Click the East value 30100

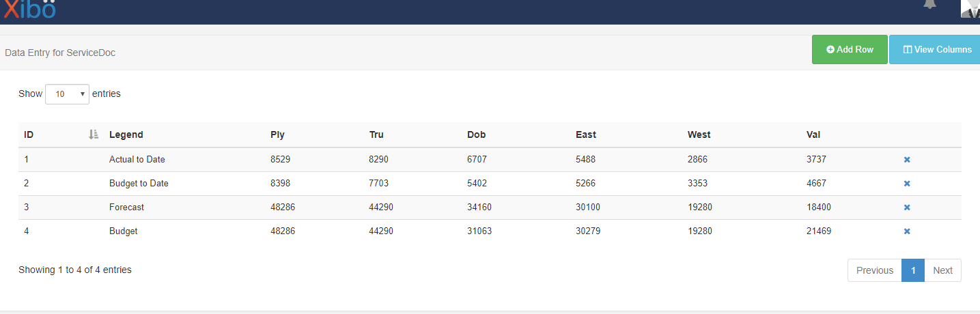[588, 208]
